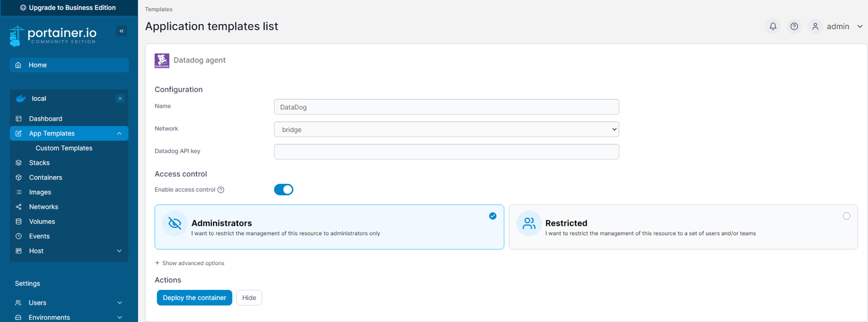Click the Environments icon in sidebar

18,317
